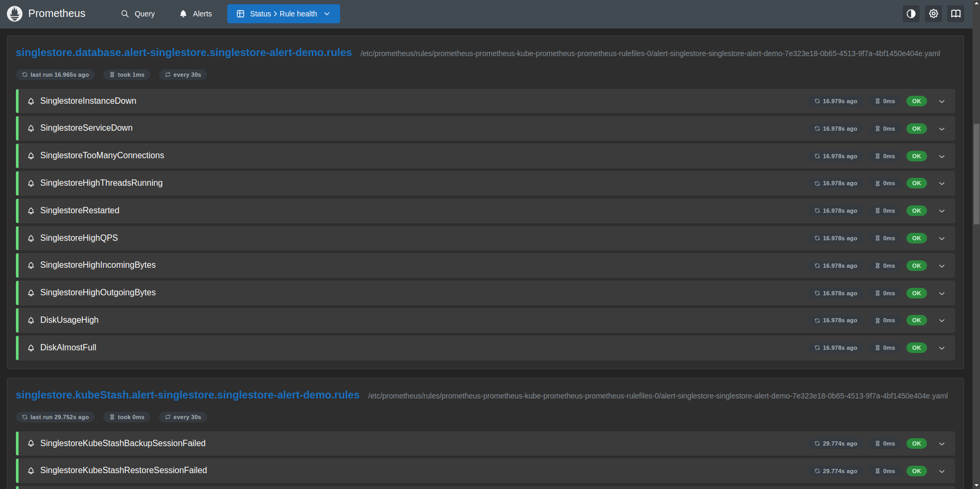This screenshot has height=489, width=980.
Task: Click the kubeStash rules file path text
Action: (658, 396)
